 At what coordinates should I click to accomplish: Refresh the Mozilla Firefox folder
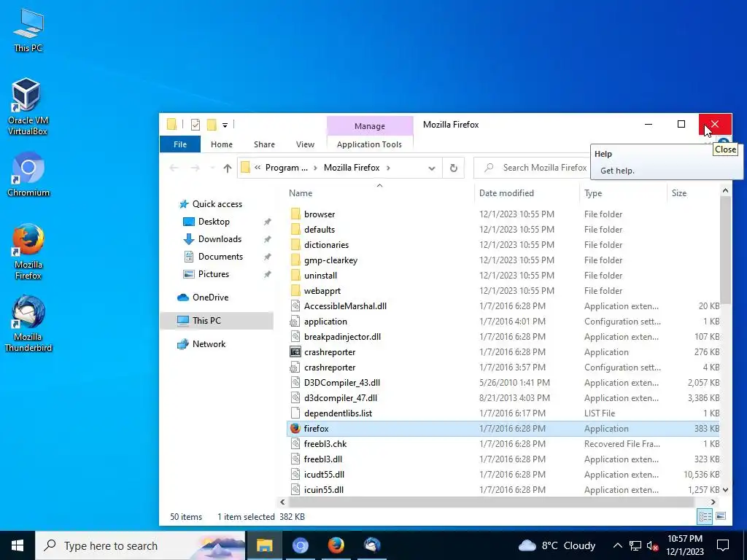(454, 168)
